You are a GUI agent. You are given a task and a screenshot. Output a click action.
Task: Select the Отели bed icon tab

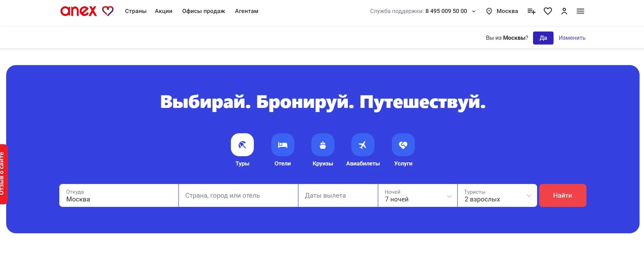283,145
